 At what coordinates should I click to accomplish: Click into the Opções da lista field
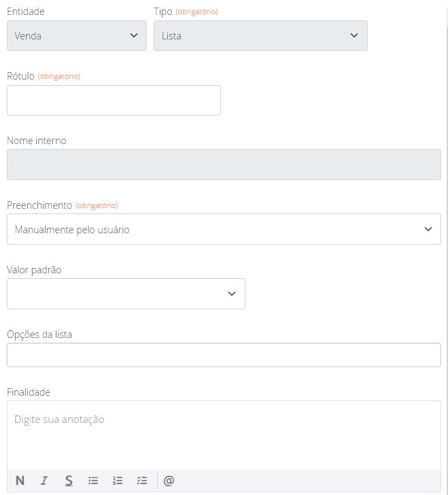224,355
